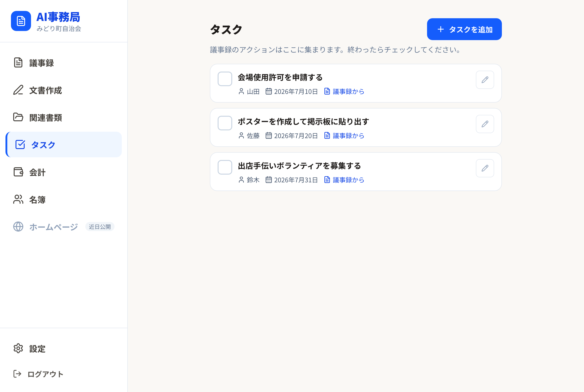Click the AI事務局 logo icon
The width and height of the screenshot is (584, 392).
(x=21, y=21)
